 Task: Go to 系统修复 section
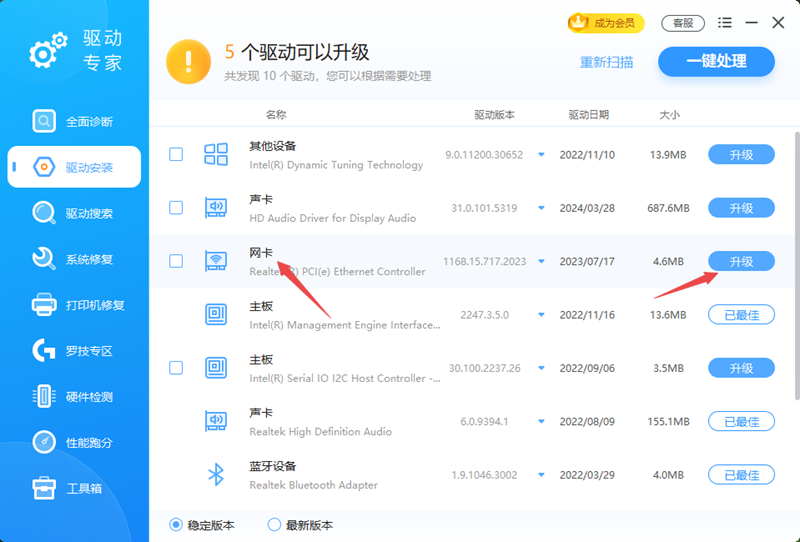tap(74, 259)
